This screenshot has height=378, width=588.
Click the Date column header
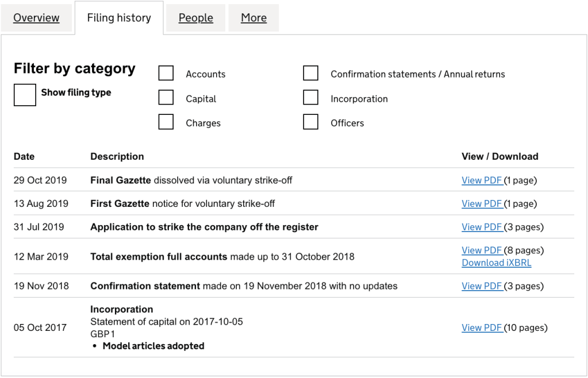click(24, 156)
